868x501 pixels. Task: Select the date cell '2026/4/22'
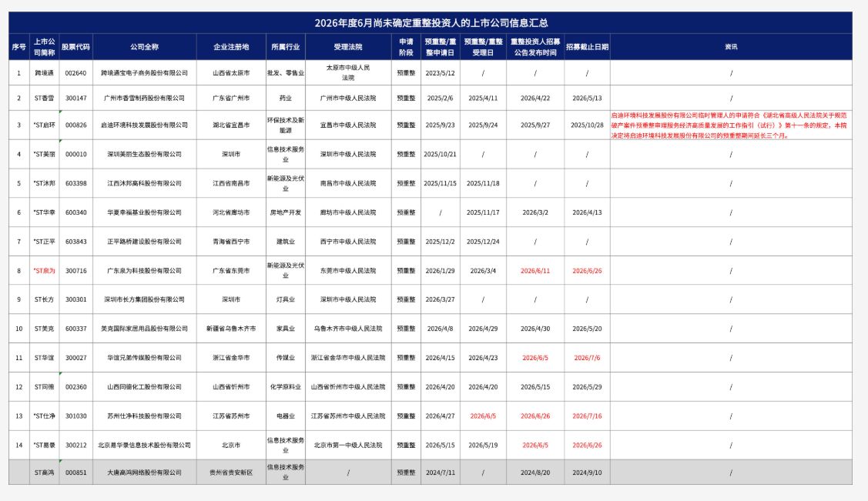[x=535, y=98]
